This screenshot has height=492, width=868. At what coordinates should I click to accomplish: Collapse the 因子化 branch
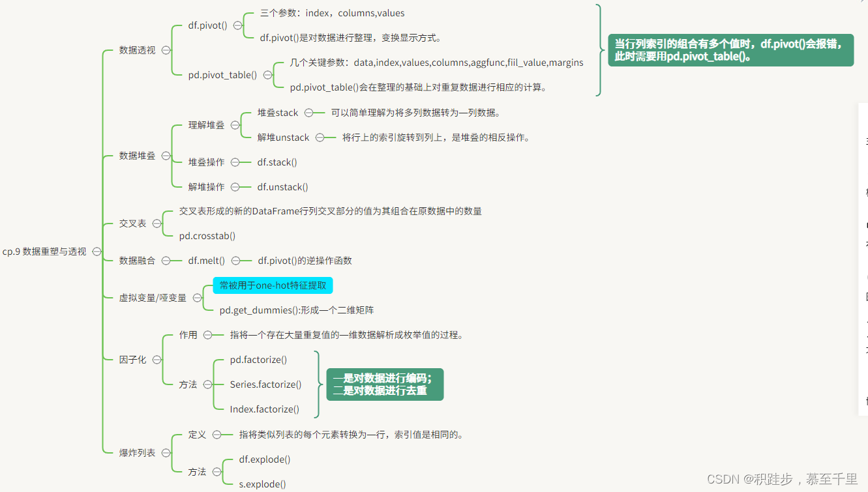pyautogui.click(x=157, y=360)
